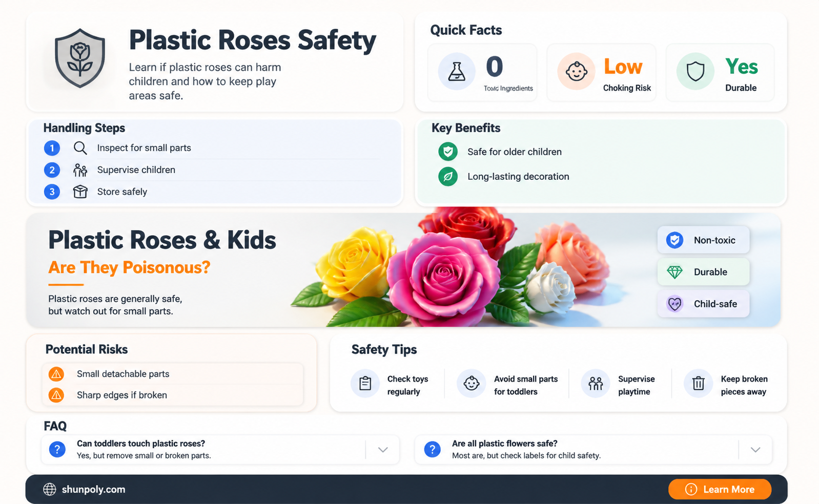This screenshot has height=504, width=819.
Task: Click 'Avoid small parts for toddlers' tip text
Action: tap(526, 385)
